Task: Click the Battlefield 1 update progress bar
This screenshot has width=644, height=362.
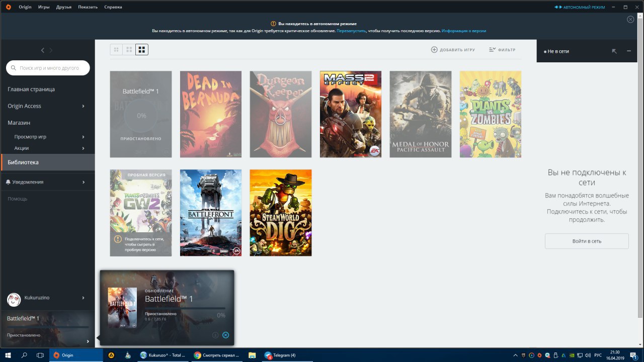Action: point(185,308)
